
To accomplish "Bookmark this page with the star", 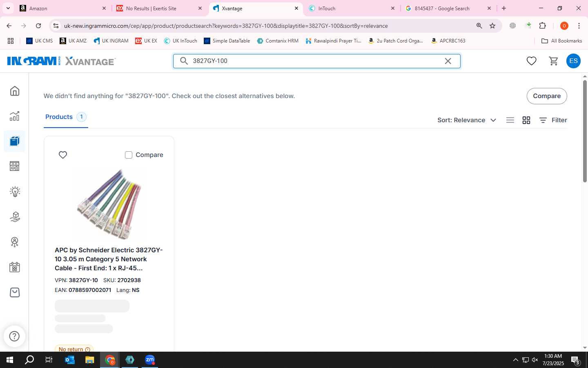I will (x=492, y=26).
